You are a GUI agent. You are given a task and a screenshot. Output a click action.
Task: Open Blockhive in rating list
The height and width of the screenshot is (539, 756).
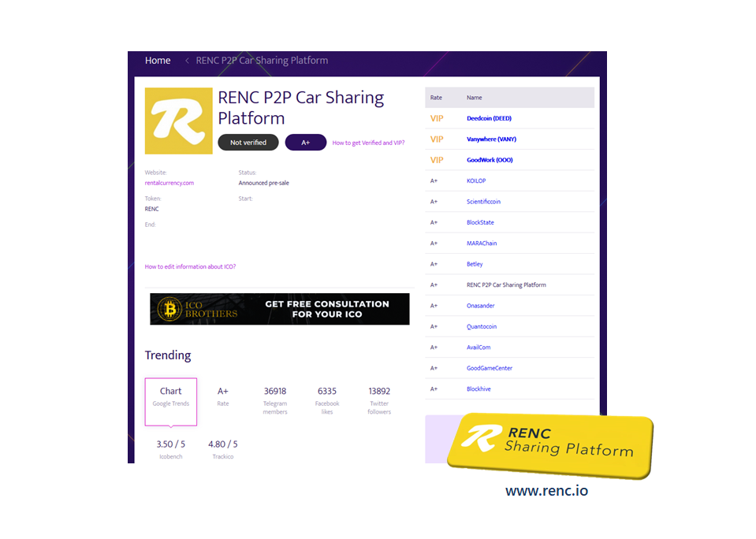pyautogui.click(x=479, y=388)
